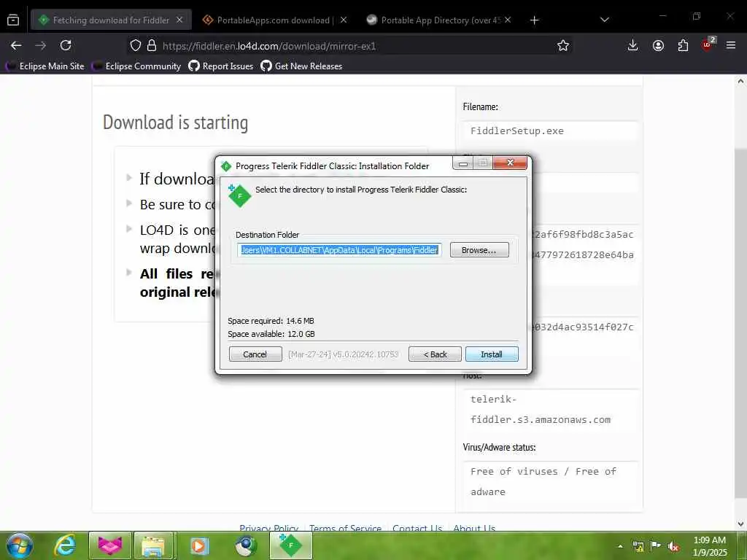Click the muted volume tray icon
Image resolution: width=747 pixels, height=560 pixels.
tap(673, 547)
